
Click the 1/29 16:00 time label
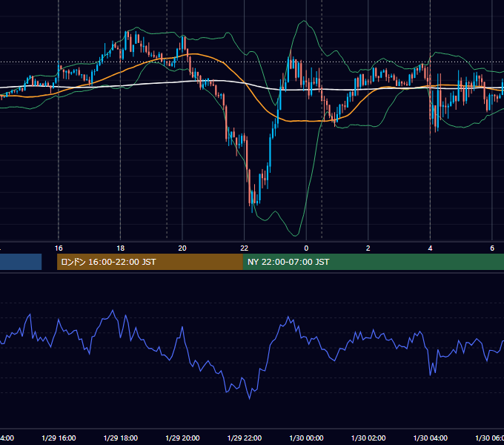[59, 438]
